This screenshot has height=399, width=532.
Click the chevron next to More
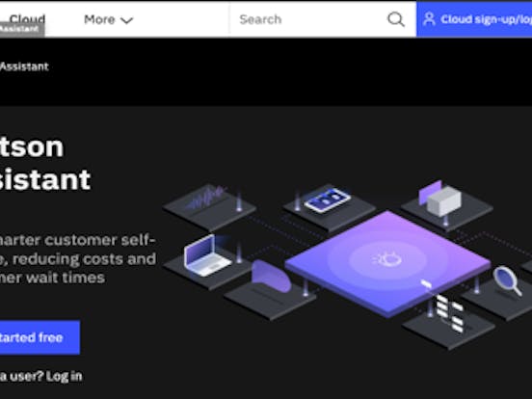[127, 20]
